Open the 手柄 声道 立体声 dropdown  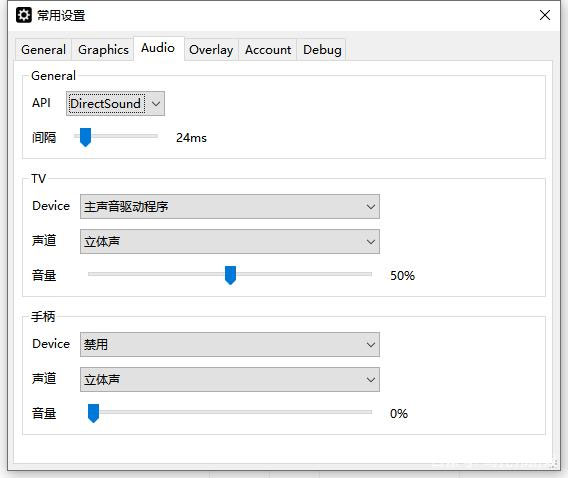(x=230, y=380)
